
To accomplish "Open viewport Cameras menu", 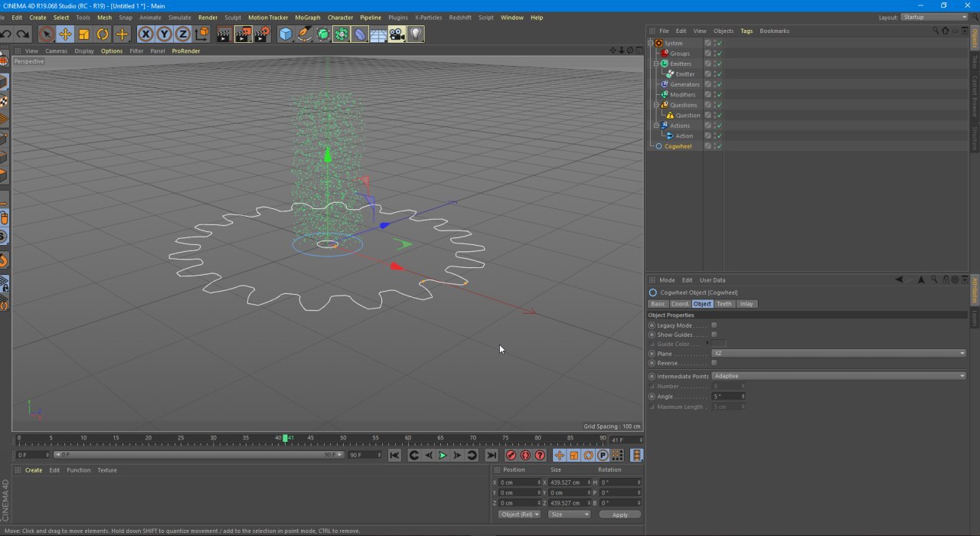I will (x=57, y=51).
